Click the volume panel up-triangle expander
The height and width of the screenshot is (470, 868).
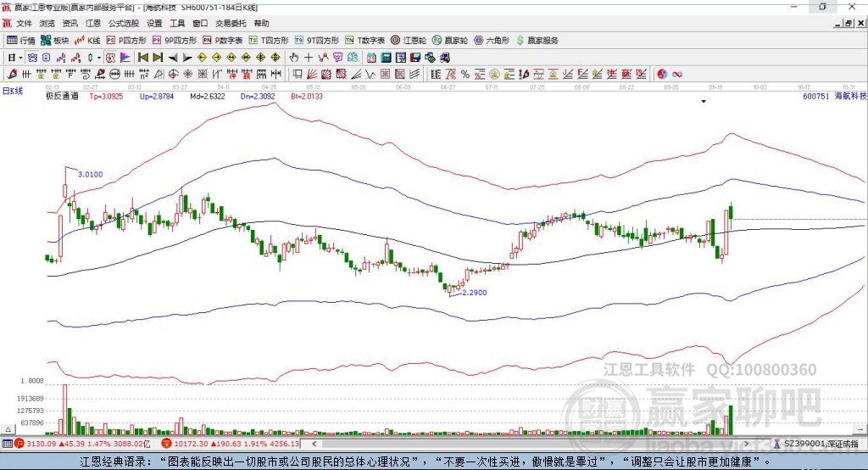tap(8, 429)
